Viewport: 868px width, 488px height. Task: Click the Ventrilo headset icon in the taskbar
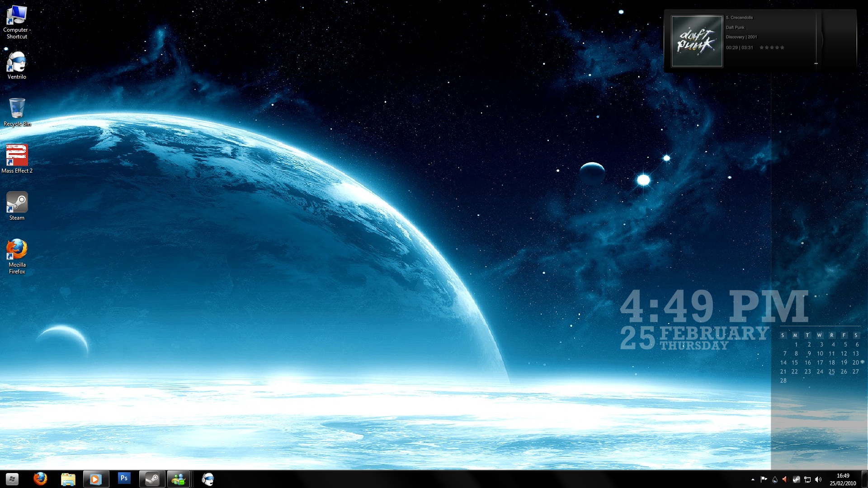coord(208,479)
